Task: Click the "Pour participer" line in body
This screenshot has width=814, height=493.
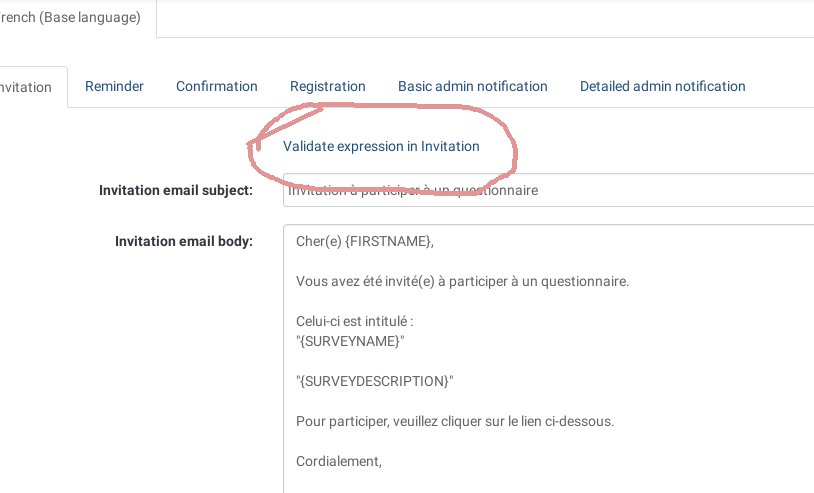Action: tap(455, 421)
